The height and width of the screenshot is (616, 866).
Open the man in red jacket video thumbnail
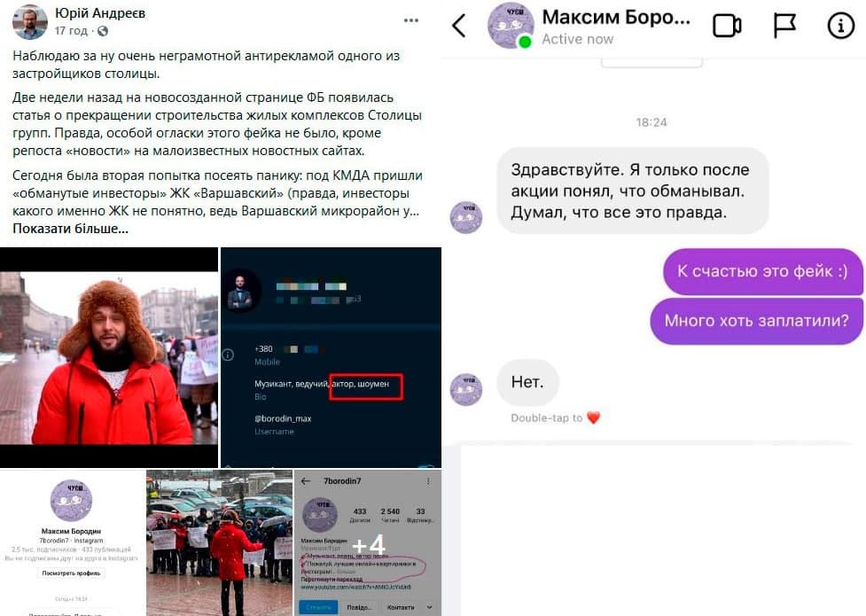click(x=109, y=357)
